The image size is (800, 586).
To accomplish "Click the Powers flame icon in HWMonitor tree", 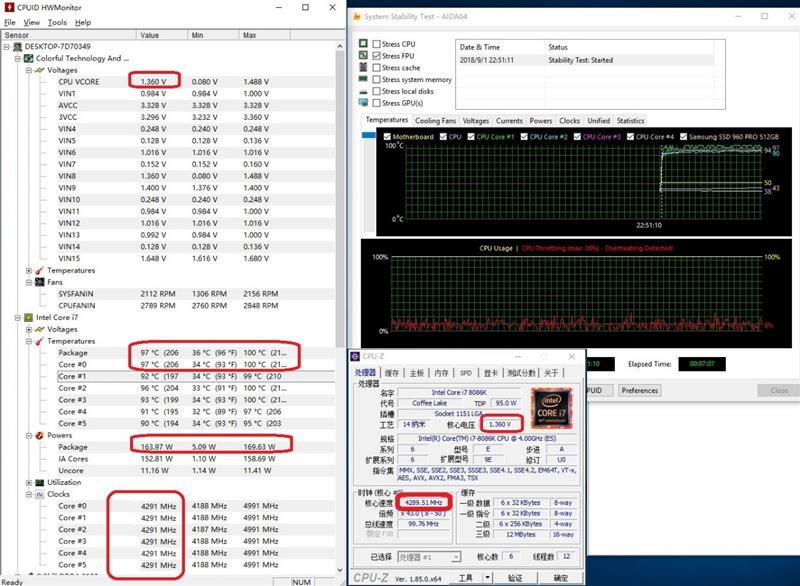I will 40,435.
